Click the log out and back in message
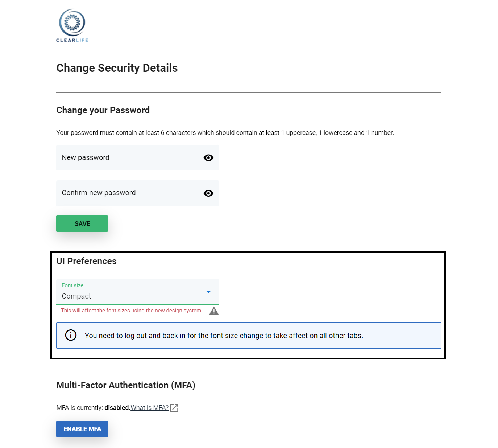498x448 pixels. (x=224, y=336)
